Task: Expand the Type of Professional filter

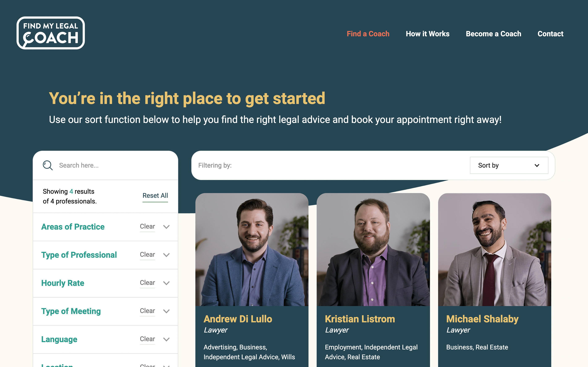Action: click(x=166, y=255)
